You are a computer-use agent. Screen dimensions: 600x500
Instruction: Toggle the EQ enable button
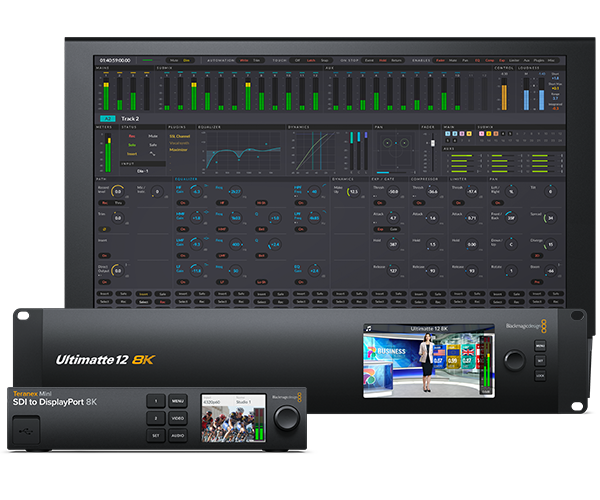coord(477,60)
